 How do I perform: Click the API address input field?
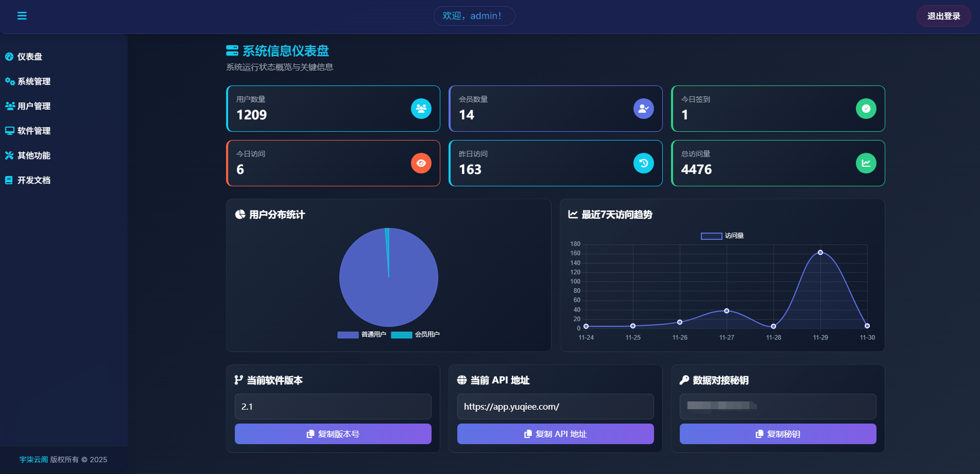[555, 407]
